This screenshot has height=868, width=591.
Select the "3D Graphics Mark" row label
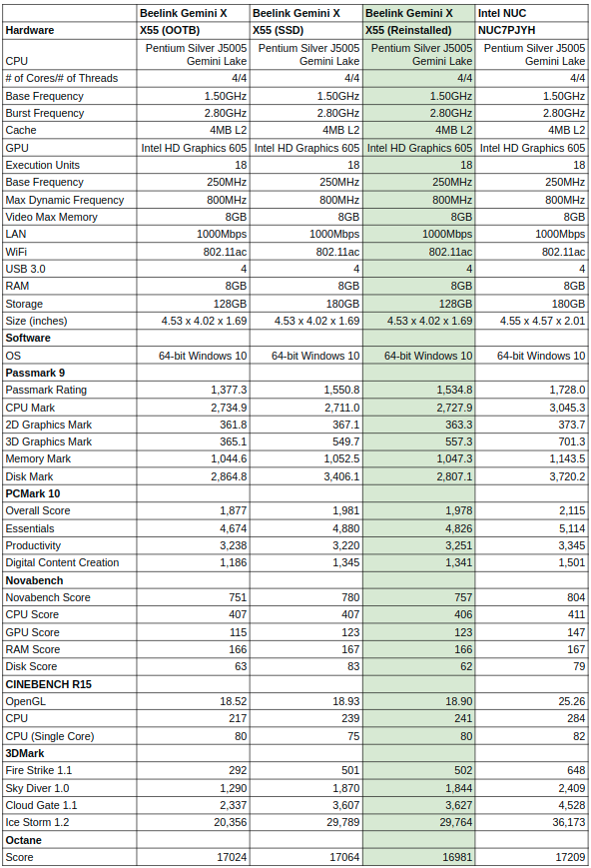[49, 441]
